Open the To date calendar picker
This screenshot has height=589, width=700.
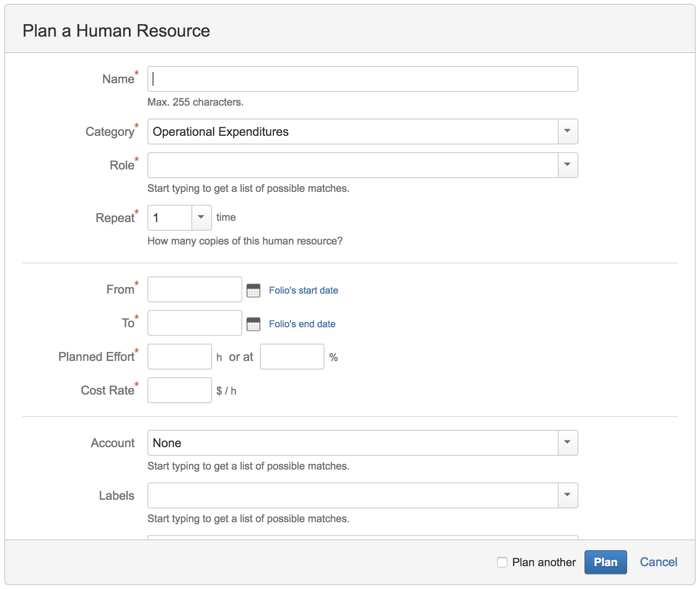(253, 324)
